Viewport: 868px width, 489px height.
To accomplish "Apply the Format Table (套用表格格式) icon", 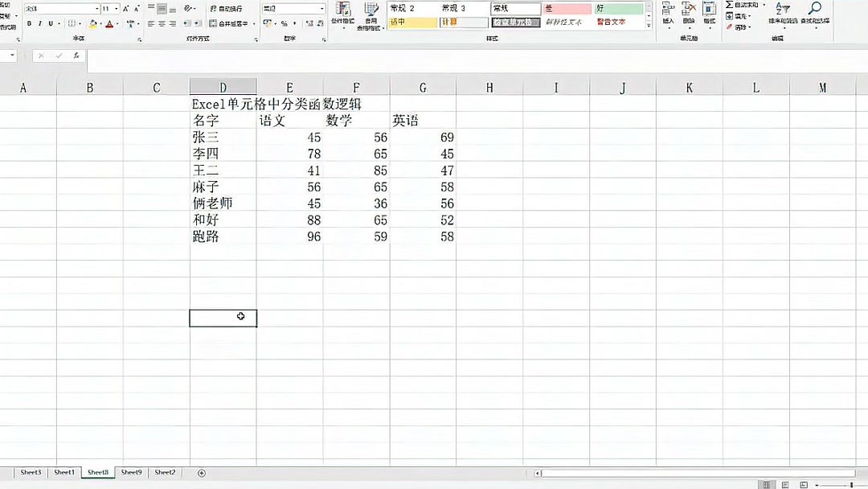I will coord(371,14).
